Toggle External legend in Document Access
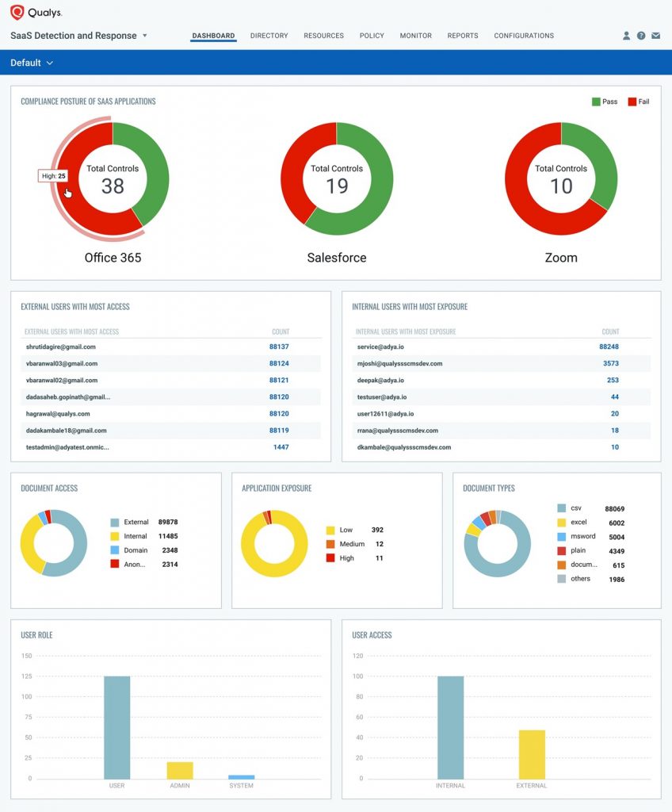The image size is (672, 812). coord(129,522)
